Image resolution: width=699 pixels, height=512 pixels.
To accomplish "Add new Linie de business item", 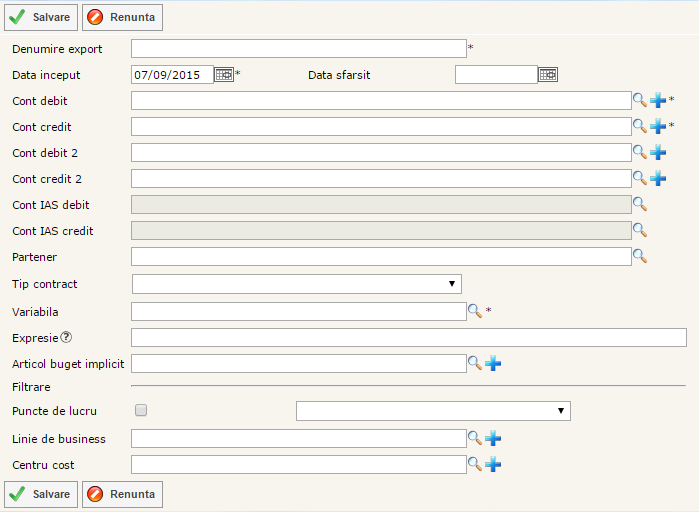I will [x=493, y=438].
